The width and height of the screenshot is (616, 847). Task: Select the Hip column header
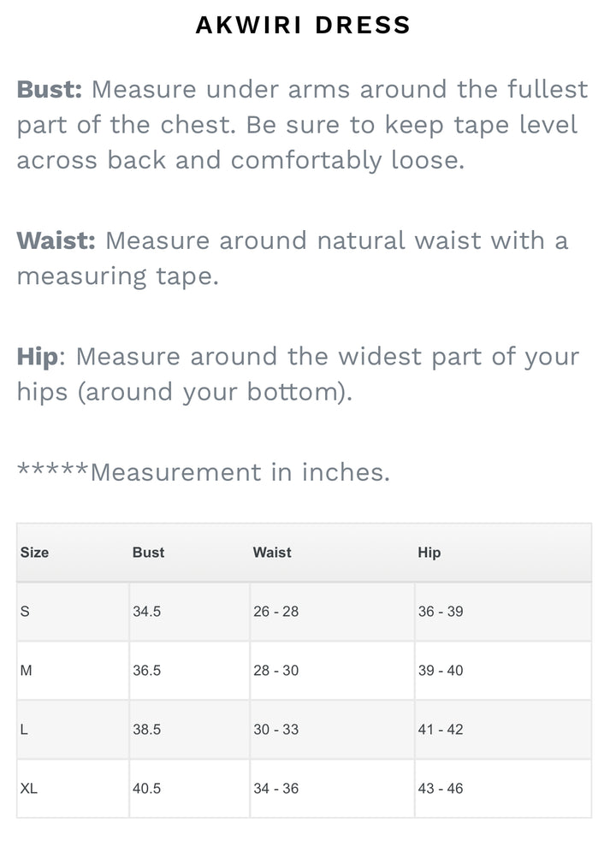click(429, 553)
